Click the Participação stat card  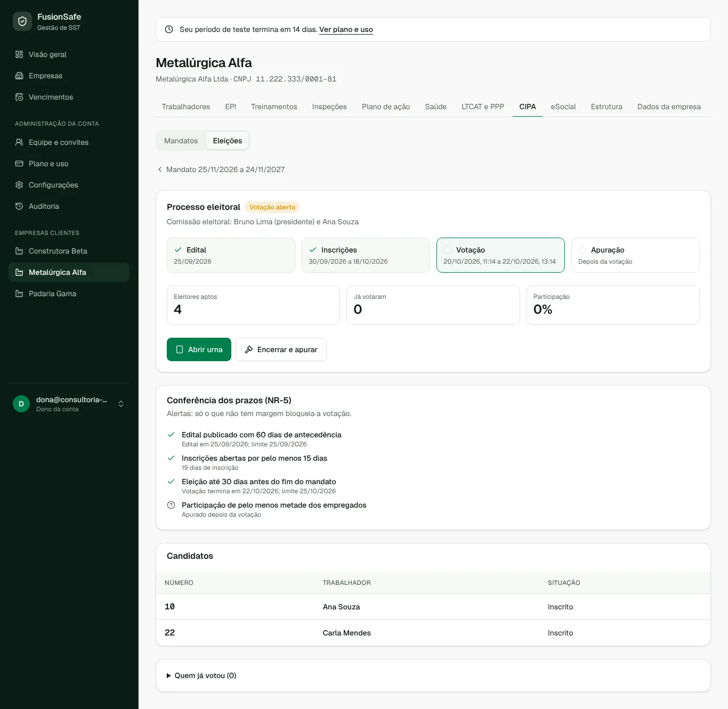tap(613, 305)
